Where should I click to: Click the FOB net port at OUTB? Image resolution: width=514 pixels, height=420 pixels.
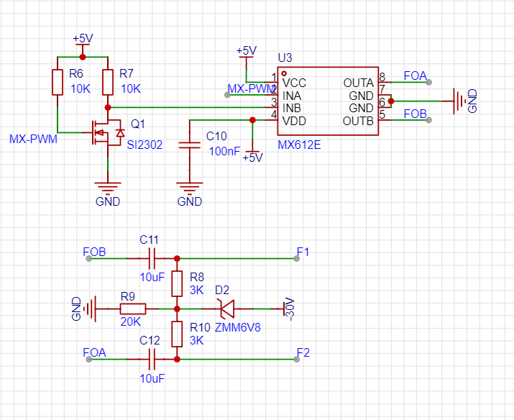tap(428, 120)
